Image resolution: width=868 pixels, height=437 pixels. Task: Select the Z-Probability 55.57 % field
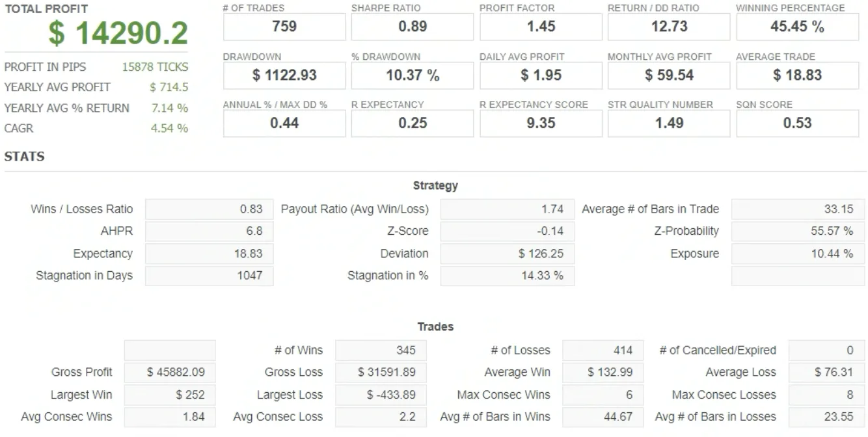pyautogui.click(x=798, y=232)
